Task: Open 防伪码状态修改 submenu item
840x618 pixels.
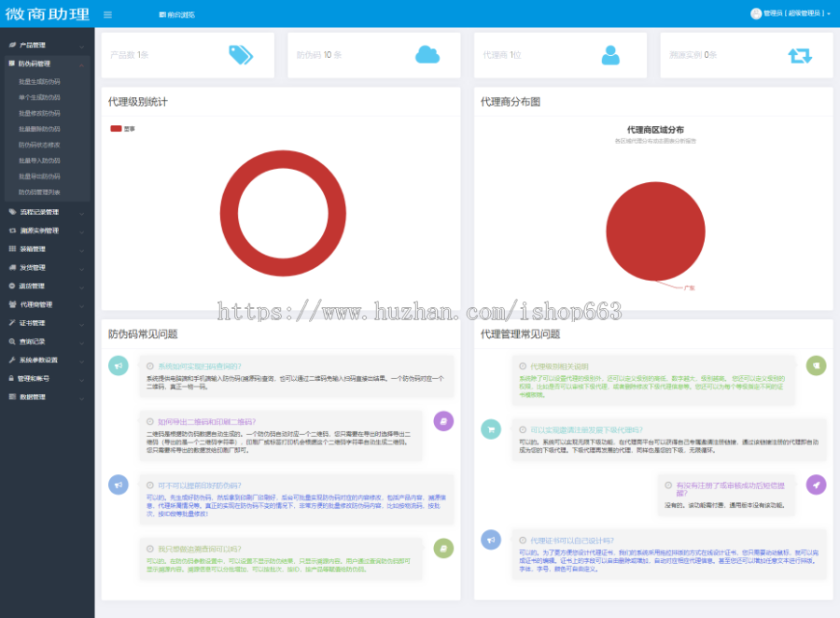Action: point(39,145)
